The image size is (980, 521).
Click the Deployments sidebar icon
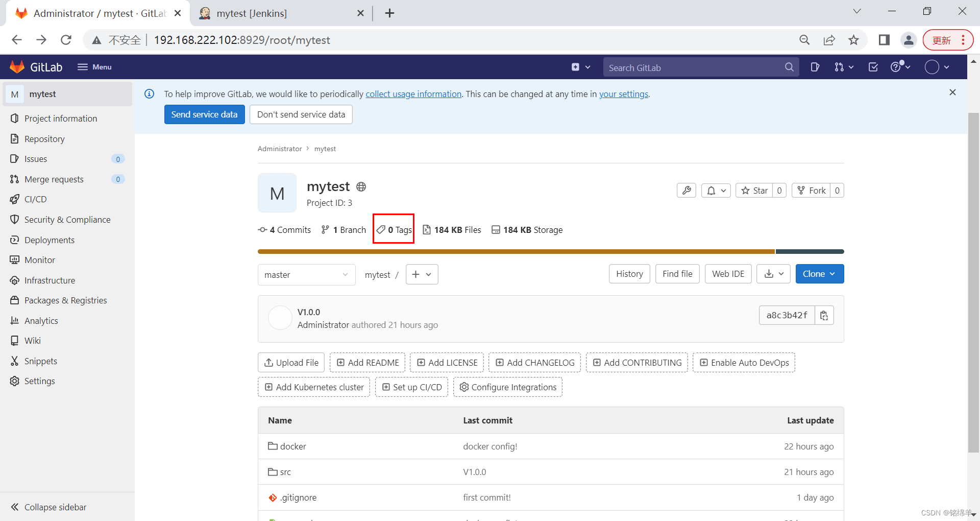pyautogui.click(x=14, y=240)
